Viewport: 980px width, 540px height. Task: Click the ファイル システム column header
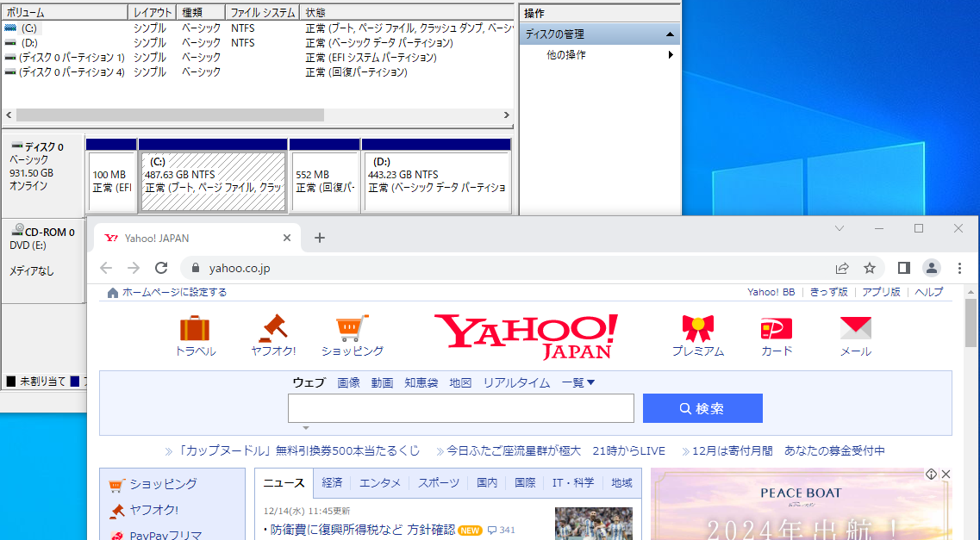click(x=263, y=12)
